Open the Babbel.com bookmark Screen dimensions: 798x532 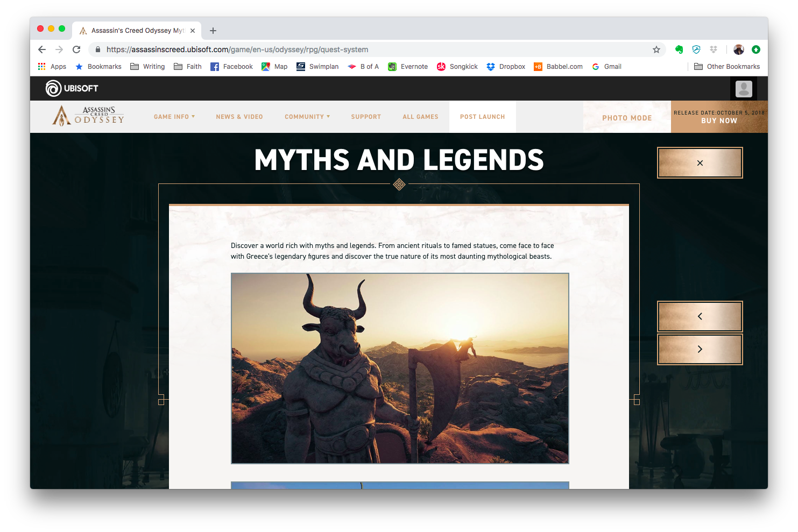click(558, 67)
